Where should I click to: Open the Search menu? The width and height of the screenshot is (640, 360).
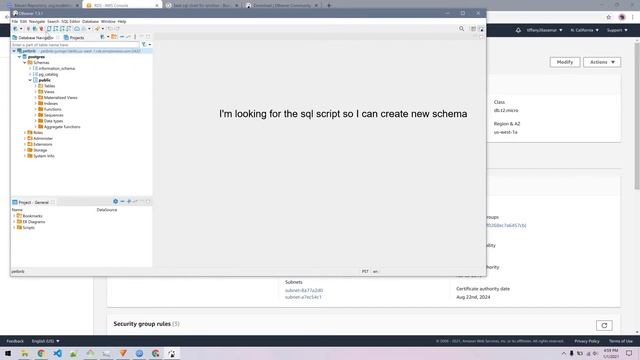point(53,21)
